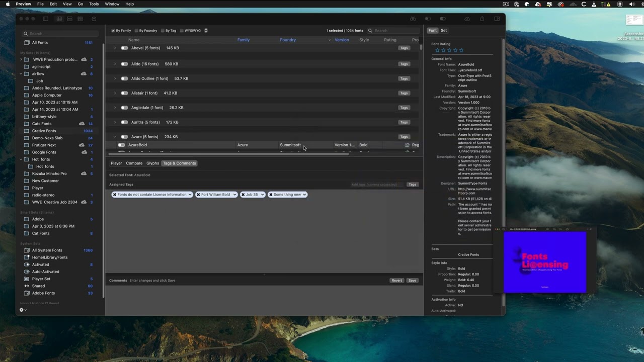Click Tags button on Auritra row

pos(404,122)
